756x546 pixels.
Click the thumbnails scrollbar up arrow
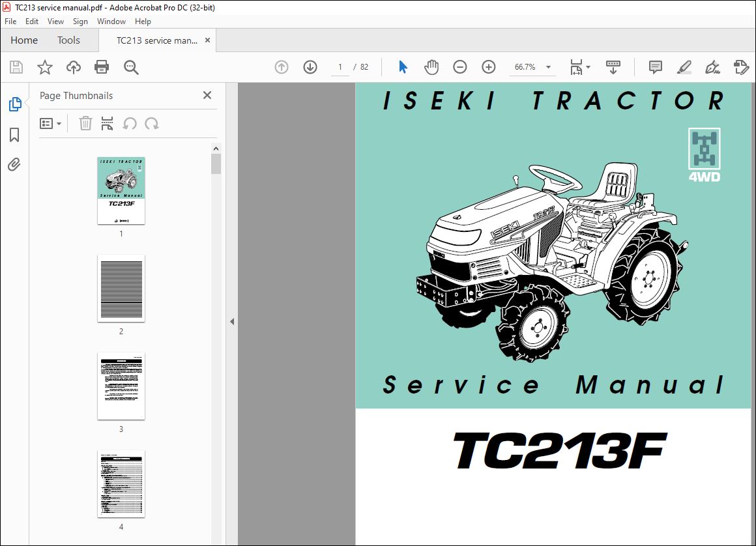(216, 149)
